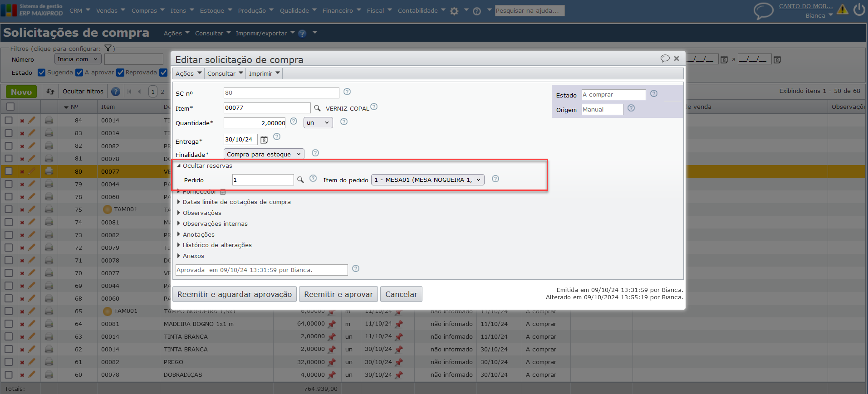Open calendar picker for Entrega date
The width and height of the screenshot is (868, 394).
(264, 140)
